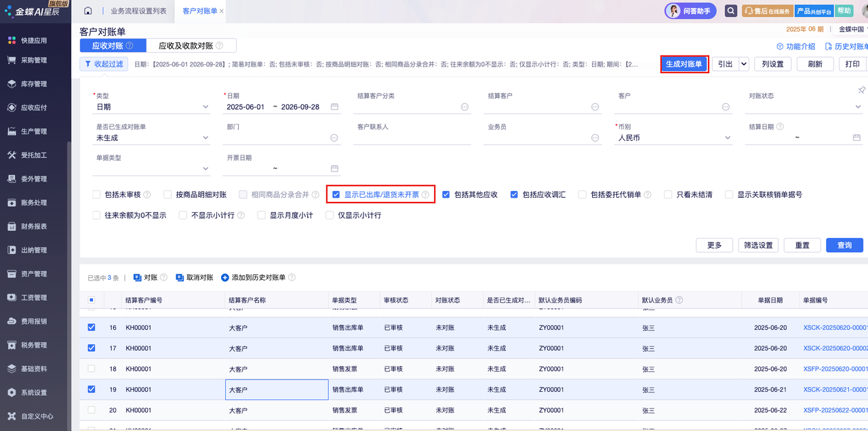The image size is (868, 431).
Task: Expand the 单据类型 dropdown
Action: click(206, 169)
